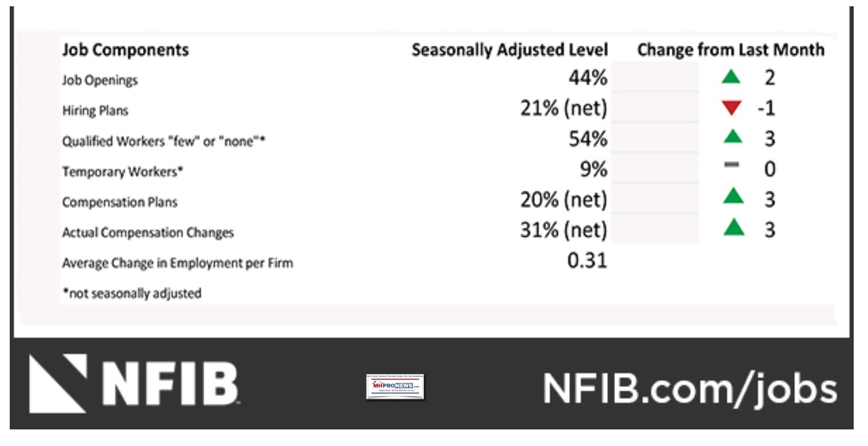
Task: Select the "Job Openings" row label
Action: pyautogui.click(x=100, y=81)
